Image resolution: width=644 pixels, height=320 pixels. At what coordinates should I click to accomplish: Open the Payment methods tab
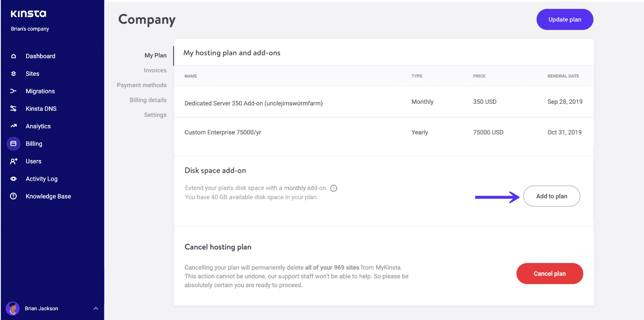[141, 85]
